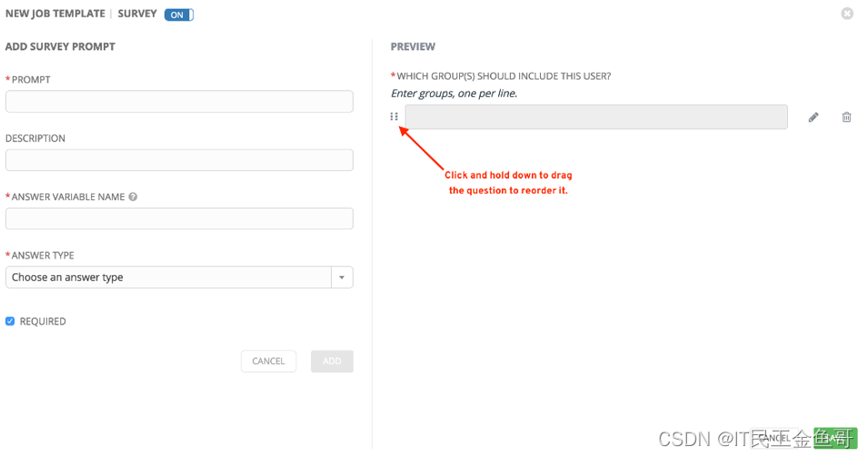Uncheck the Required checkbox
Image resolution: width=868 pixels, height=457 pixels.
10,322
